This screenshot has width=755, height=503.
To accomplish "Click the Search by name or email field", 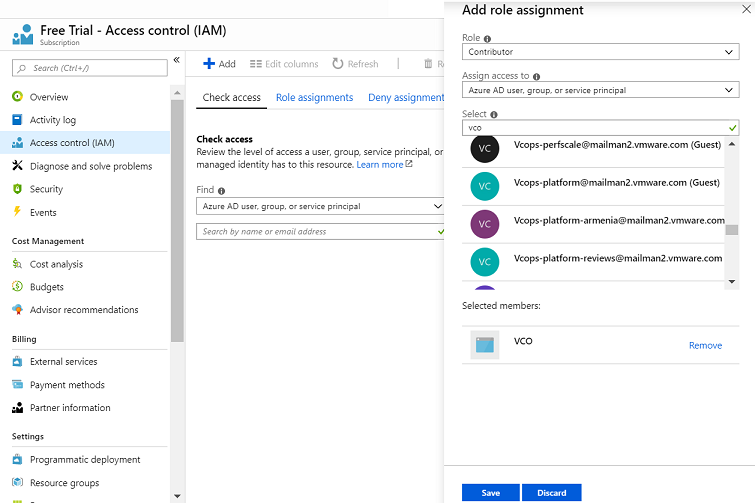I will click(316, 231).
